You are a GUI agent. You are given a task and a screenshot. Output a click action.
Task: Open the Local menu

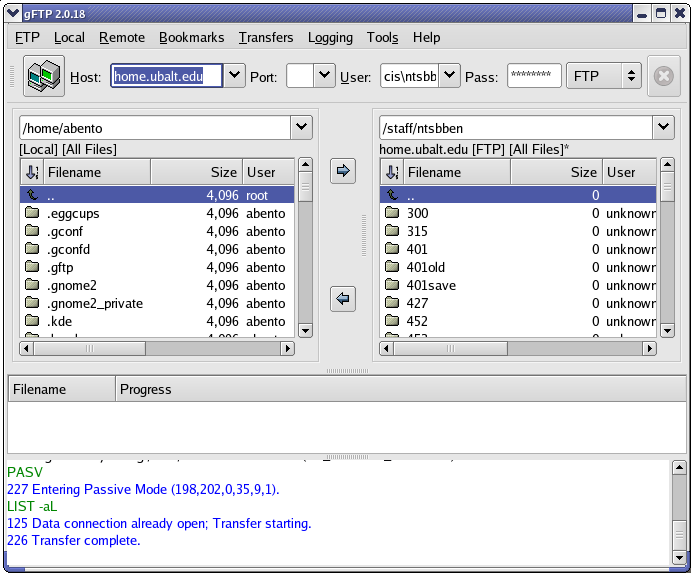tap(69, 37)
